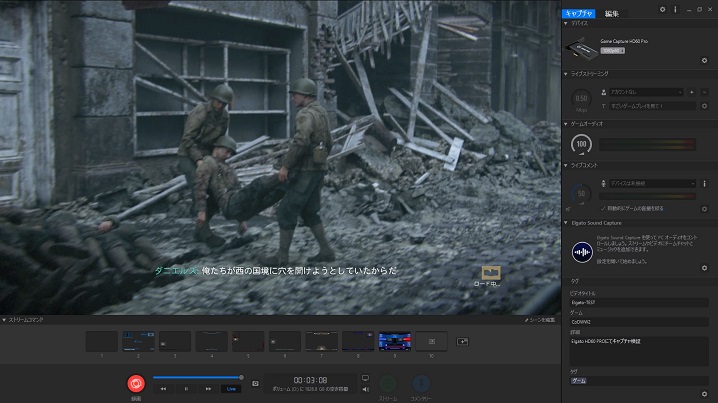This screenshot has width=718, height=403.
Task: Edit the description text area
Action: (639, 351)
